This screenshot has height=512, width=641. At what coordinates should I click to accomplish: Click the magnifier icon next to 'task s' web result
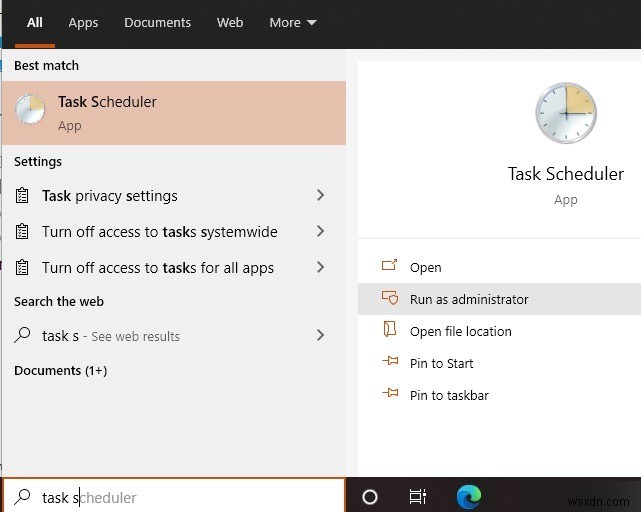tap(22, 335)
